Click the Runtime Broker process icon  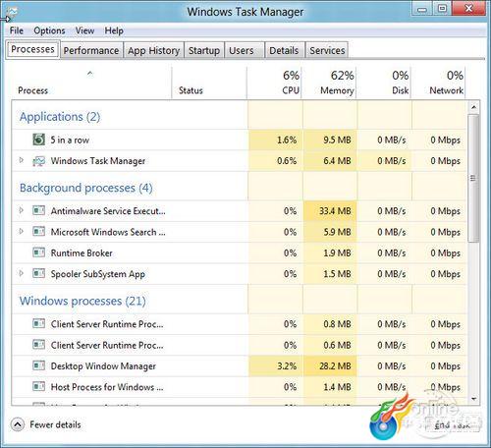pos(39,252)
